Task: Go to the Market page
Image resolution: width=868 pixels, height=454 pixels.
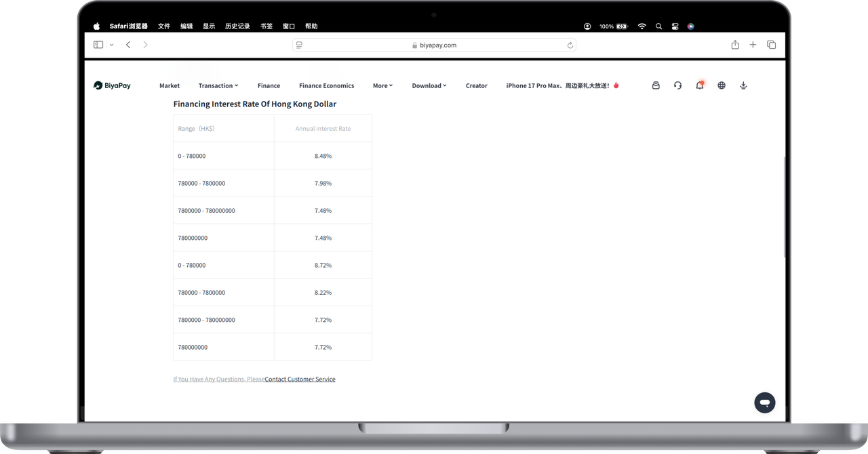Action: coord(170,86)
